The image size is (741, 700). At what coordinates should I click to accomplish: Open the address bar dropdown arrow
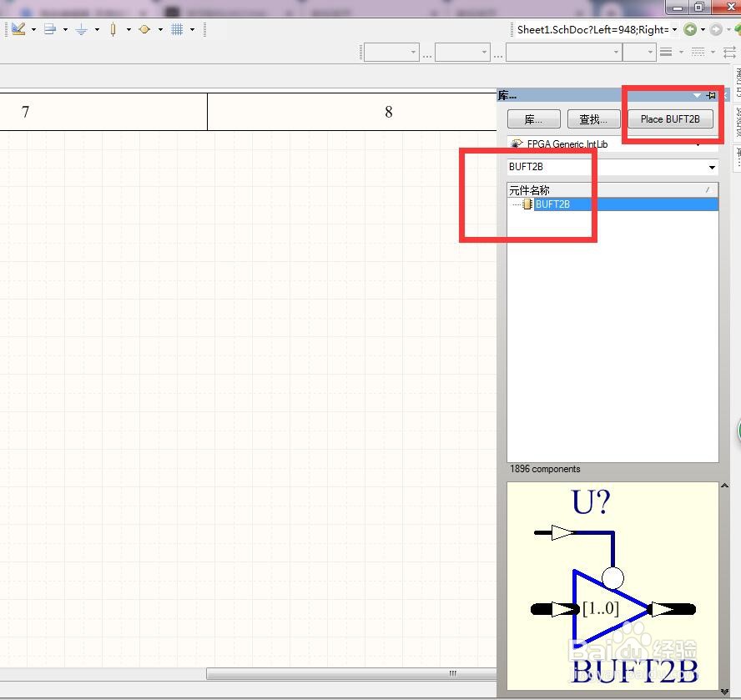[674, 30]
